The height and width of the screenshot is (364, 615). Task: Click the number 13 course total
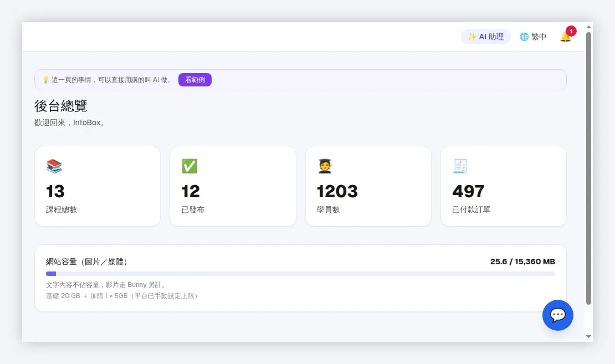55,191
